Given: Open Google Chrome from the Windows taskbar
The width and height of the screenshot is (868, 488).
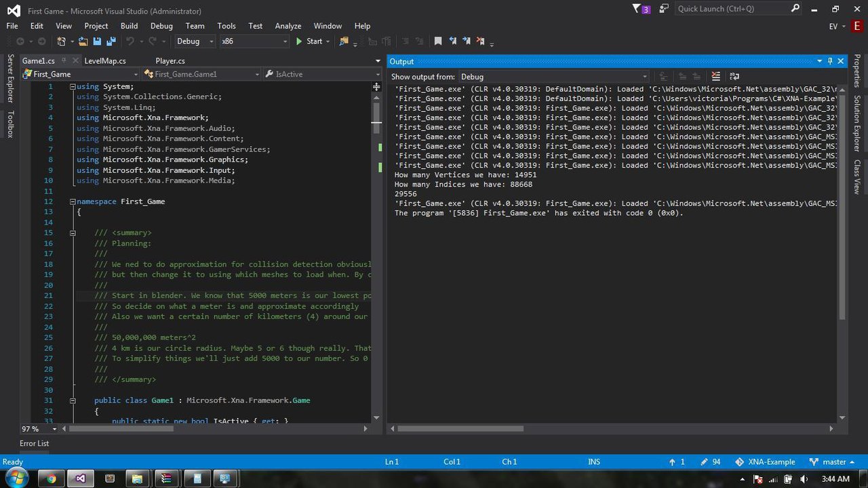Looking at the screenshot, I should [x=51, y=478].
